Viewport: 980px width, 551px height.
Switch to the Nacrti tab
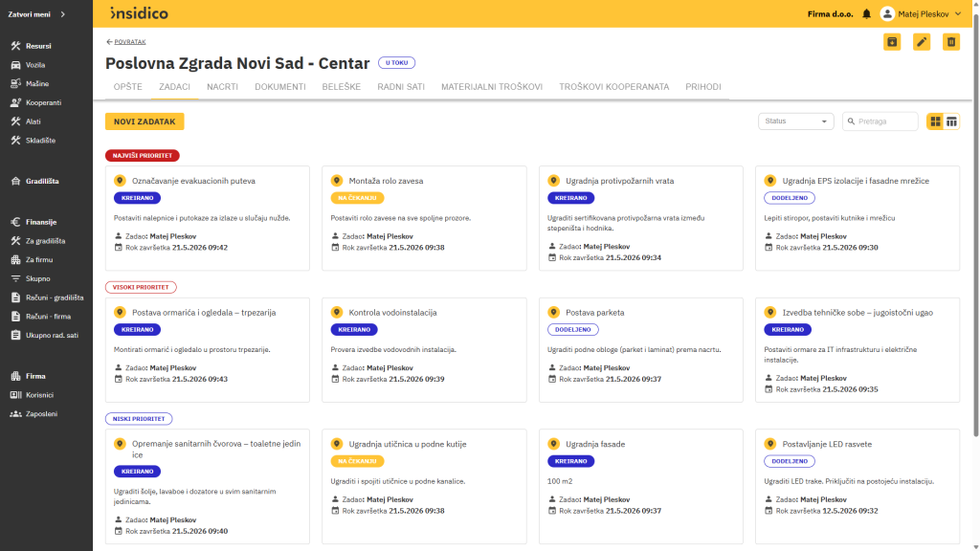click(x=222, y=87)
